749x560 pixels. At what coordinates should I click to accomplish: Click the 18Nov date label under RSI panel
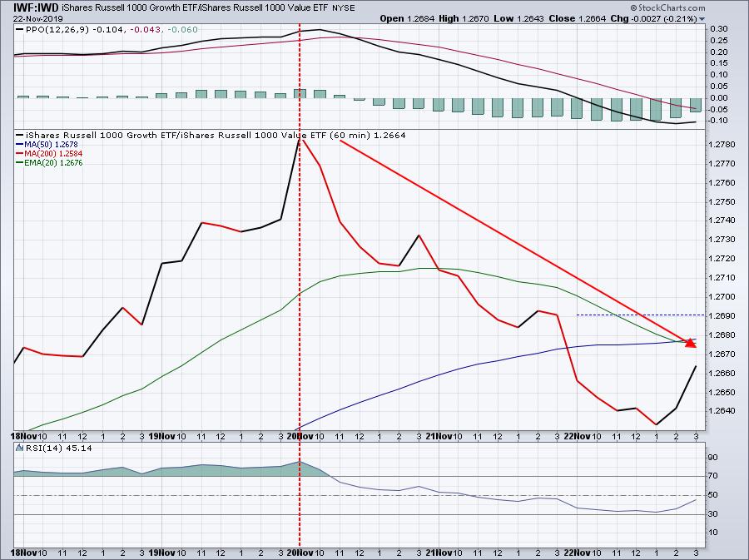[23, 553]
